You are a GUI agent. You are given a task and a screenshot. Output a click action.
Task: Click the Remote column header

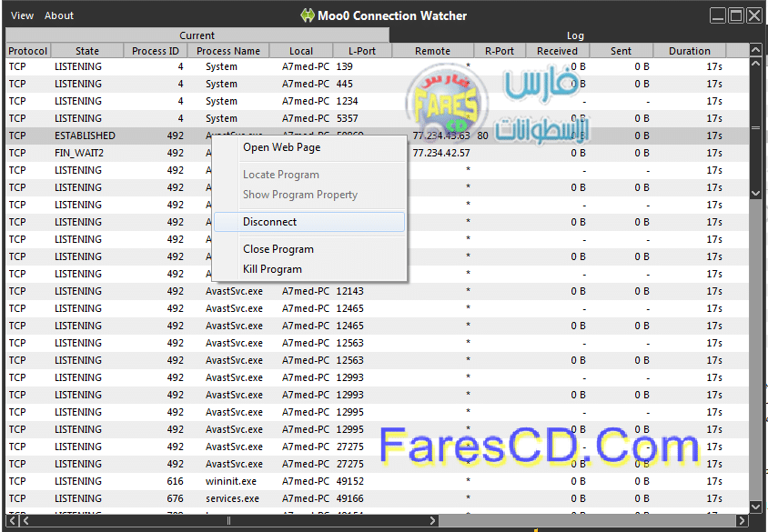coord(432,51)
